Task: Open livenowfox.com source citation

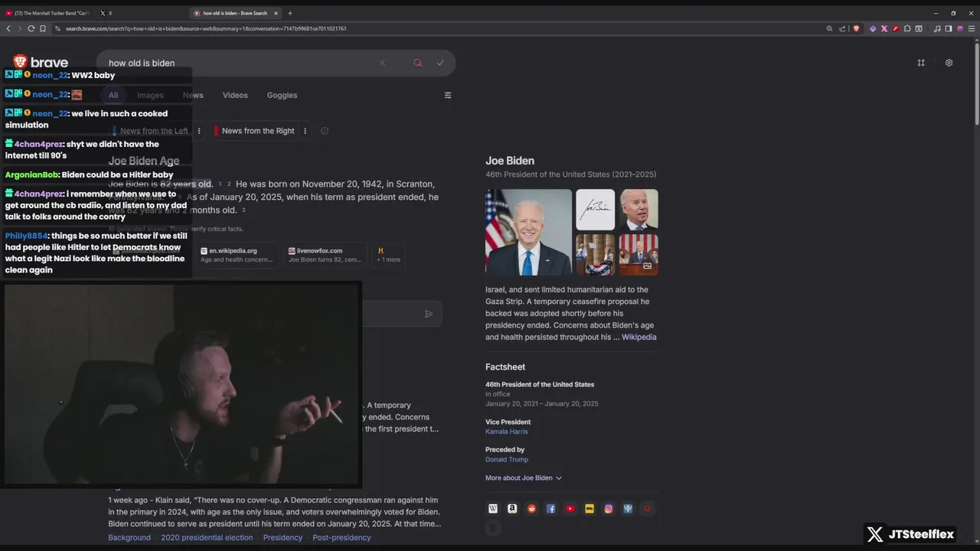Action: [x=325, y=255]
